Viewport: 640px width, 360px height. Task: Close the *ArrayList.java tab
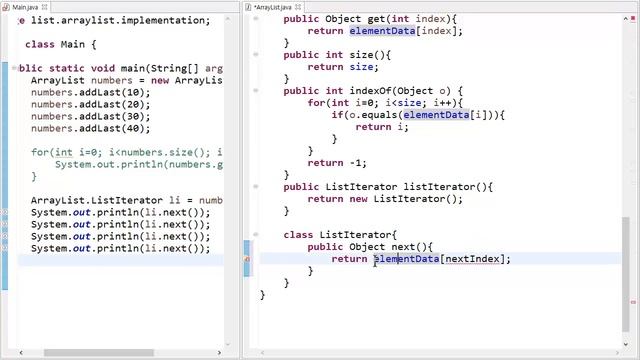(x=298, y=7)
